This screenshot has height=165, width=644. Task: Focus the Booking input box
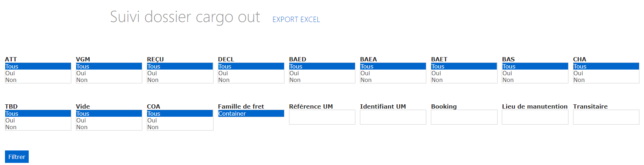[x=464, y=117]
